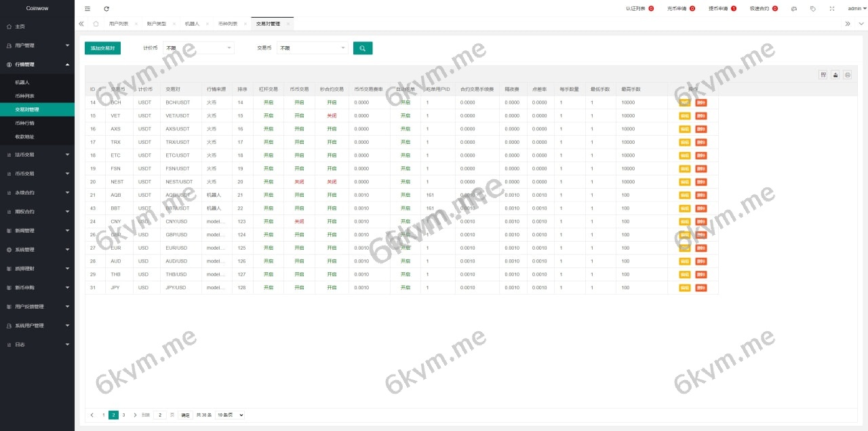Open the 10条/页 page size selector

(x=229, y=415)
